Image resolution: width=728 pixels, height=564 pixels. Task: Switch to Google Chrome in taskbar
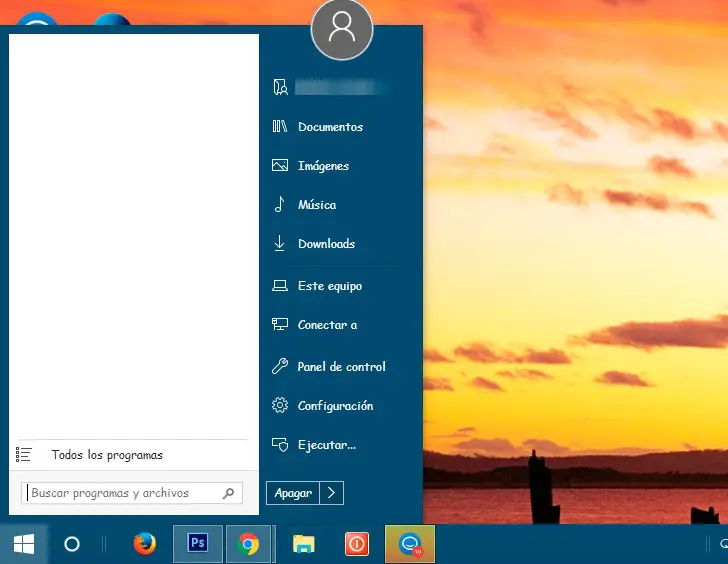[x=248, y=544]
